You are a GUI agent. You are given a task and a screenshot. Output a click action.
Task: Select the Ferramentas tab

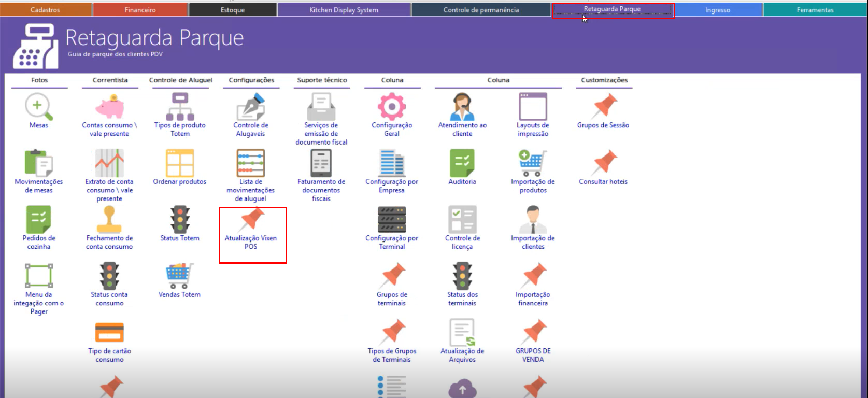[x=815, y=10]
